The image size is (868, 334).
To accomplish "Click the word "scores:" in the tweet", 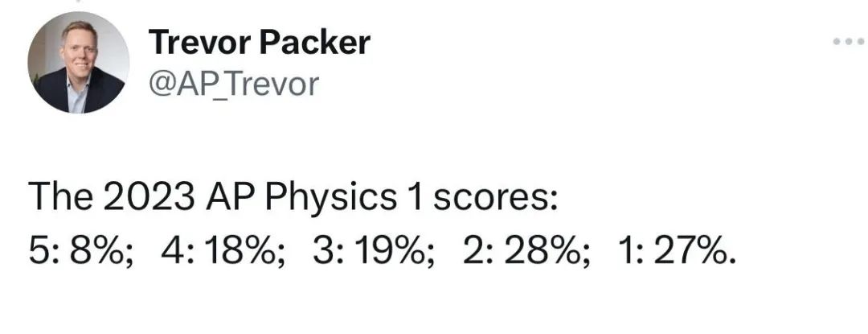I will pos(495,198).
